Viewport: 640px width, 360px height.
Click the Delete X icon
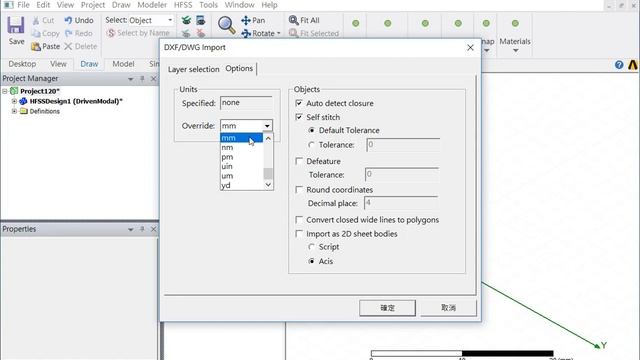click(x=68, y=47)
